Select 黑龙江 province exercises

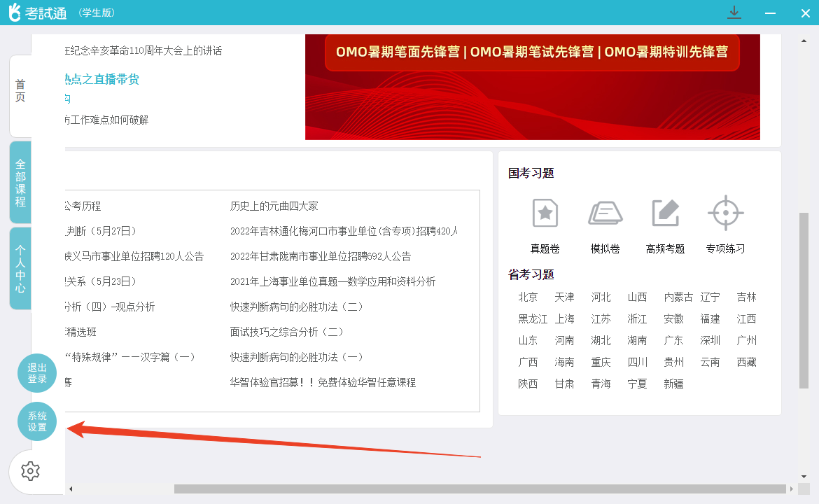533,319
